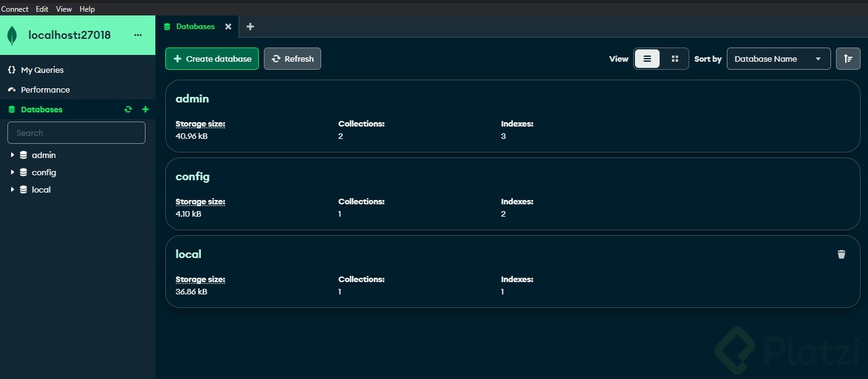Close the Databases tab
This screenshot has height=379, width=868.
[228, 27]
